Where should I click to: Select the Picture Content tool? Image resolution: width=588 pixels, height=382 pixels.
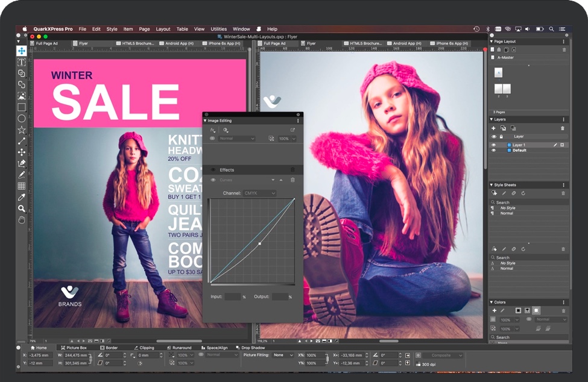pyautogui.click(x=22, y=96)
